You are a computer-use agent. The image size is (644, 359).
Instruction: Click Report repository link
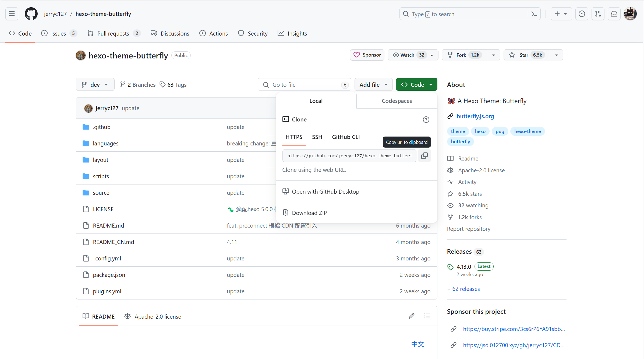pyautogui.click(x=469, y=229)
